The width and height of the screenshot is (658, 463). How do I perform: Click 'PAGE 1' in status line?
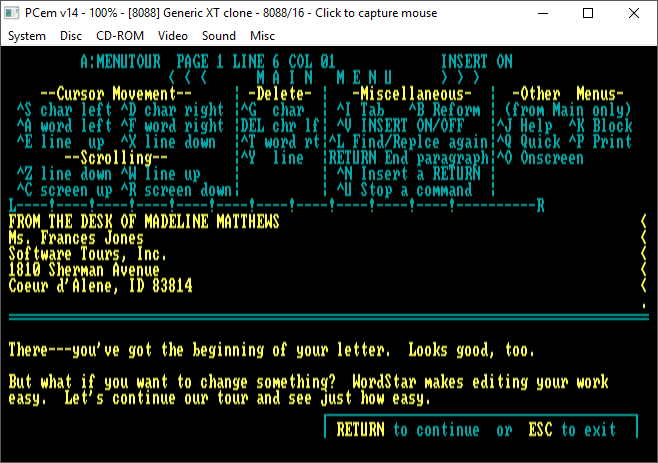pos(200,62)
